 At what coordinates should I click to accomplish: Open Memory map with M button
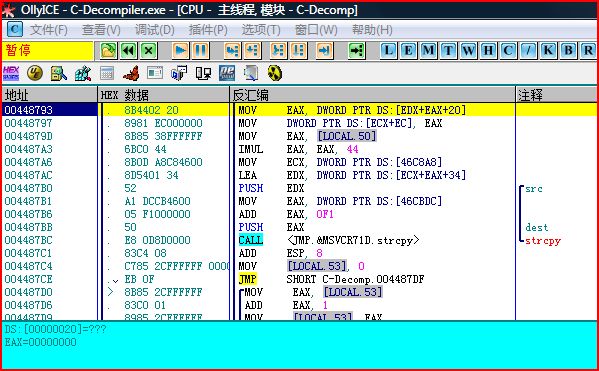428,50
